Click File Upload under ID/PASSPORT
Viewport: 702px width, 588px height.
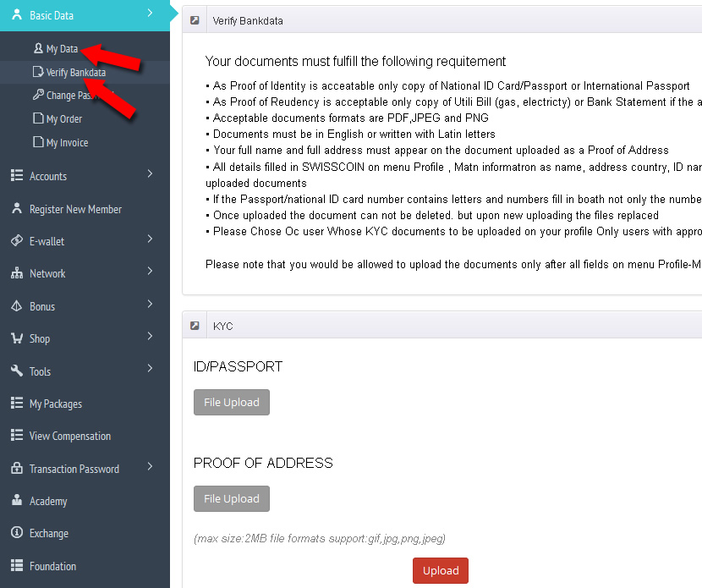[x=232, y=403]
